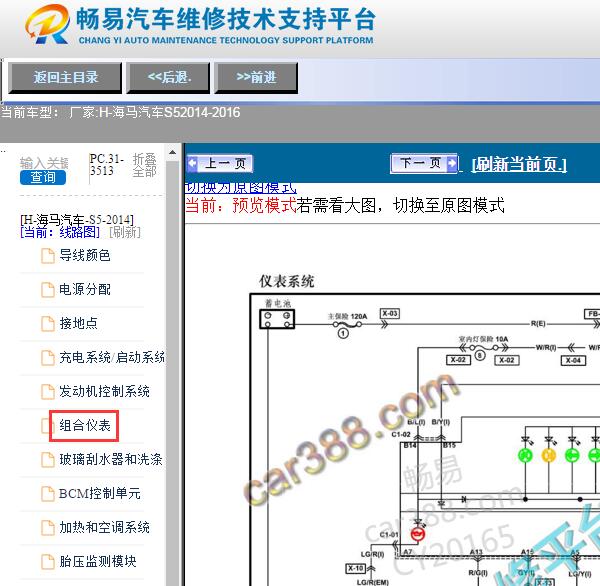Click the 仪表系统 diagram title
Image resolution: width=600 pixels, height=586 pixels.
tap(287, 281)
